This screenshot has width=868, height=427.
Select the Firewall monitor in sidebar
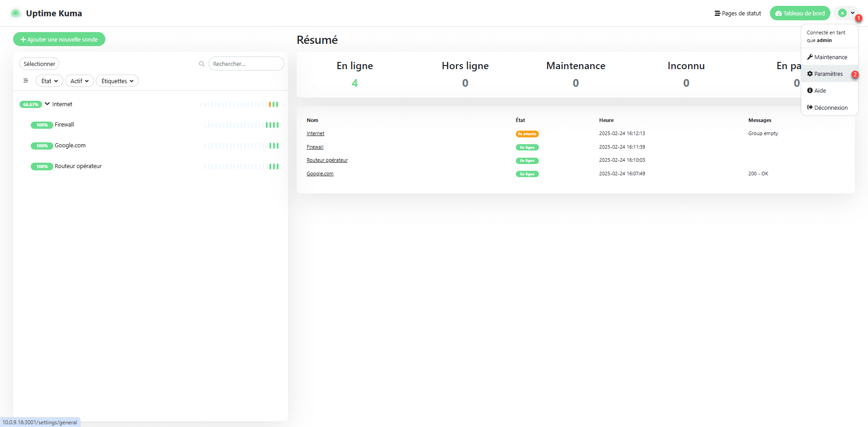pyautogui.click(x=64, y=125)
